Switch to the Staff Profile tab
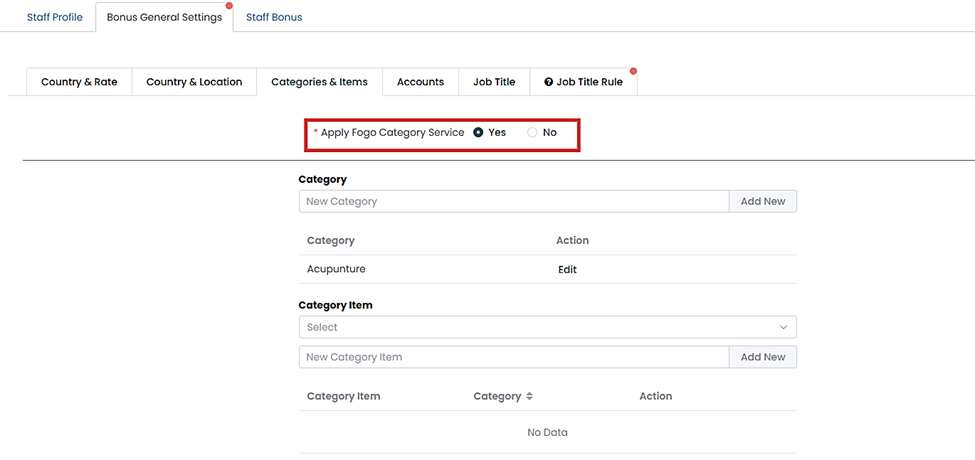 tap(55, 17)
